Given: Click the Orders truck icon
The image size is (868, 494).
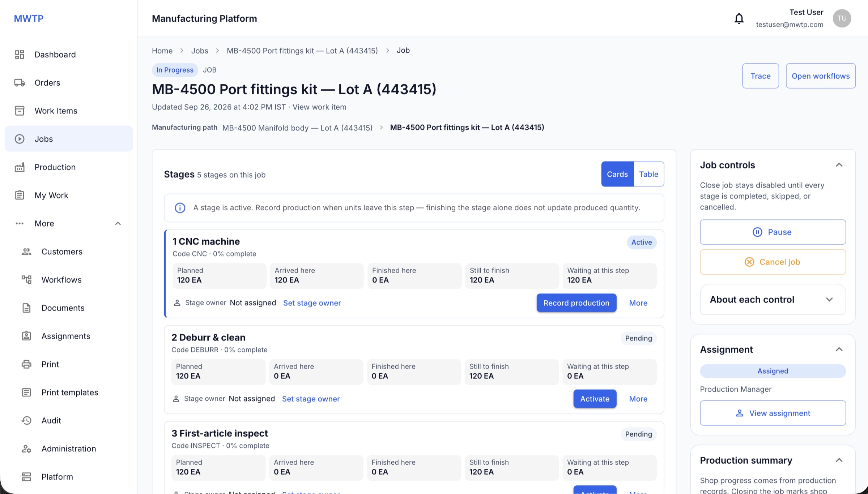Looking at the screenshot, I should click(x=20, y=83).
